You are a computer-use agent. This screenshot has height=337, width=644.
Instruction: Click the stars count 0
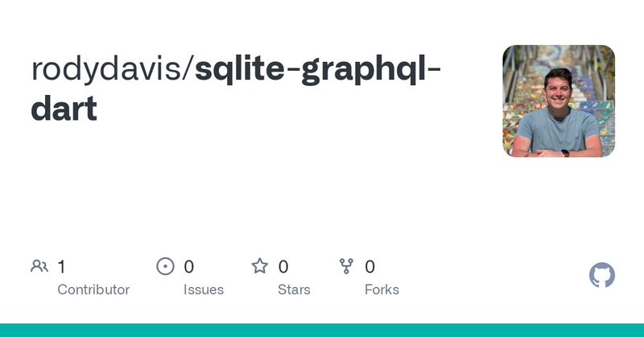pyautogui.click(x=283, y=267)
